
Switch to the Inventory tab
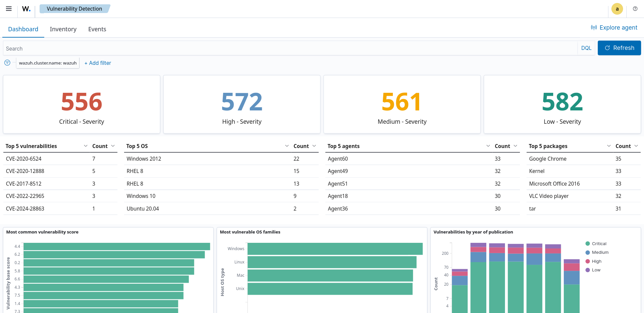click(x=63, y=29)
